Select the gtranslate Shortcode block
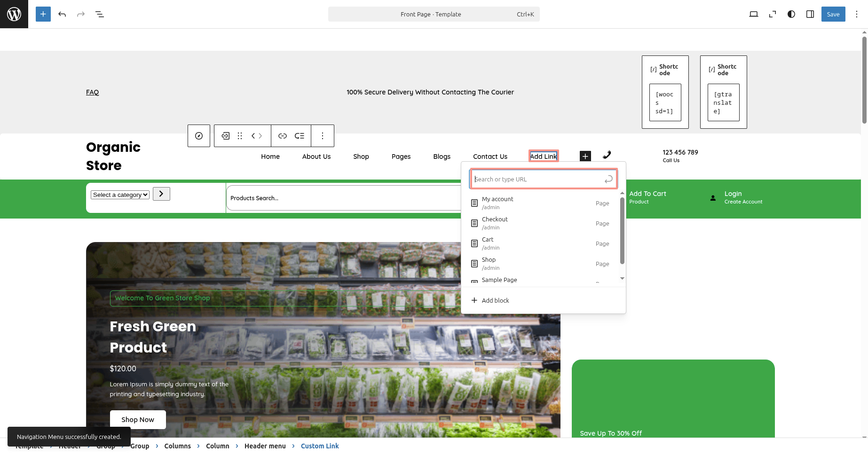 click(x=723, y=92)
